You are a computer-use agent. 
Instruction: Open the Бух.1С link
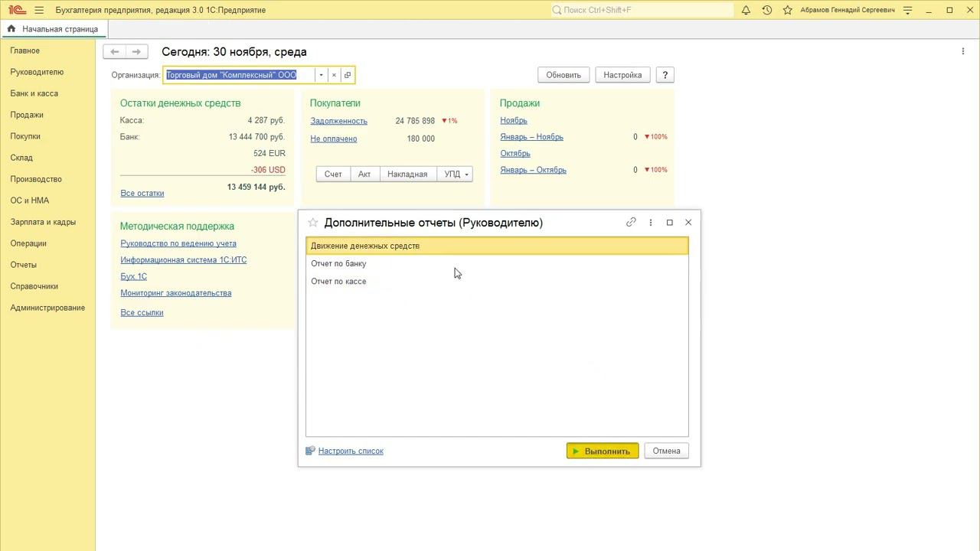134,276
